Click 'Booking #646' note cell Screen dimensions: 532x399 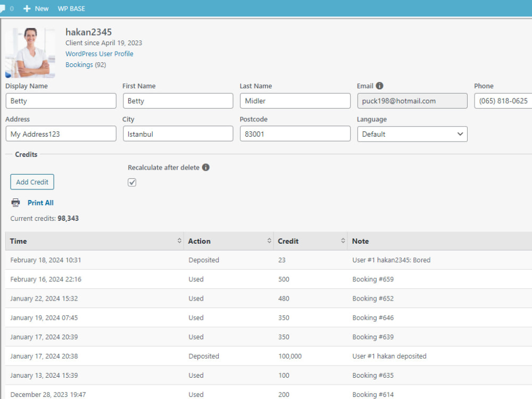pos(373,318)
